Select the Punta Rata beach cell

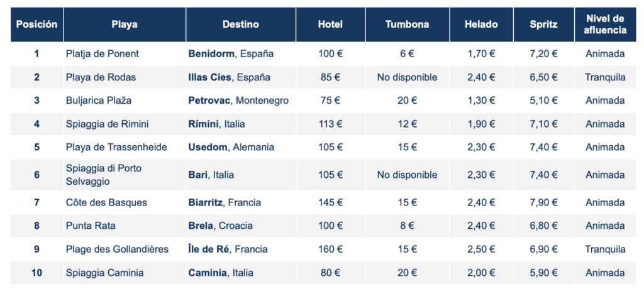(x=91, y=226)
